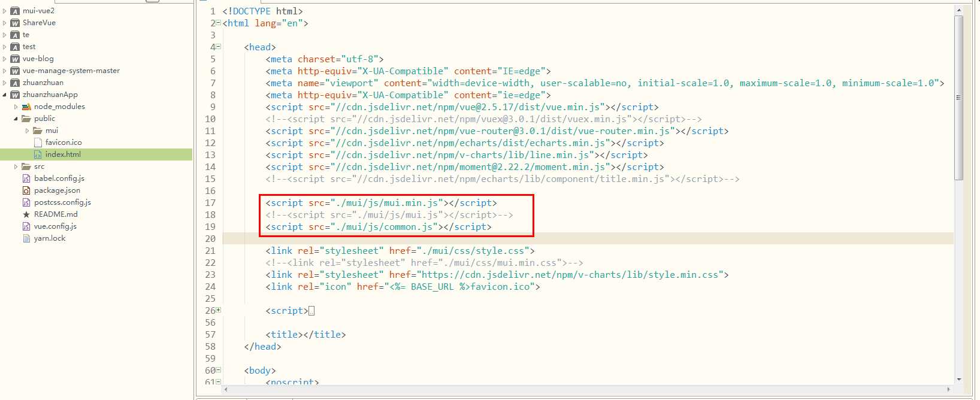The image size is (980, 400).
Task: Click the mui folder icon
Action: (x=38, y=131)
